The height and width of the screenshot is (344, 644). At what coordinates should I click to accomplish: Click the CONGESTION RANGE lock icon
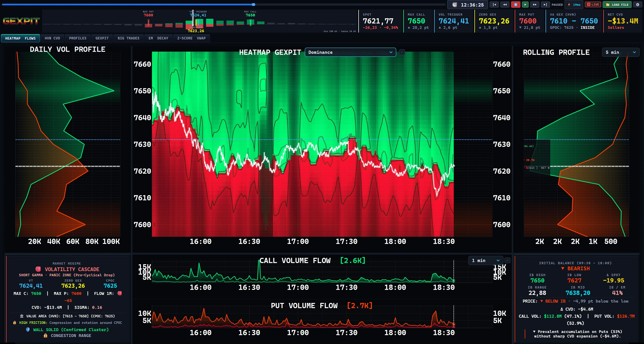click(45, 335)
